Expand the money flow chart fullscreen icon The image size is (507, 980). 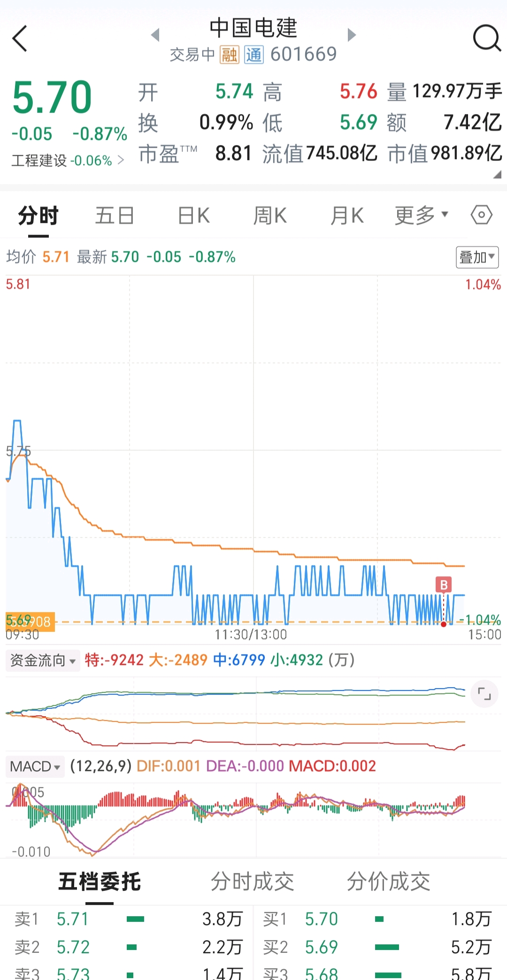(484, 693)
